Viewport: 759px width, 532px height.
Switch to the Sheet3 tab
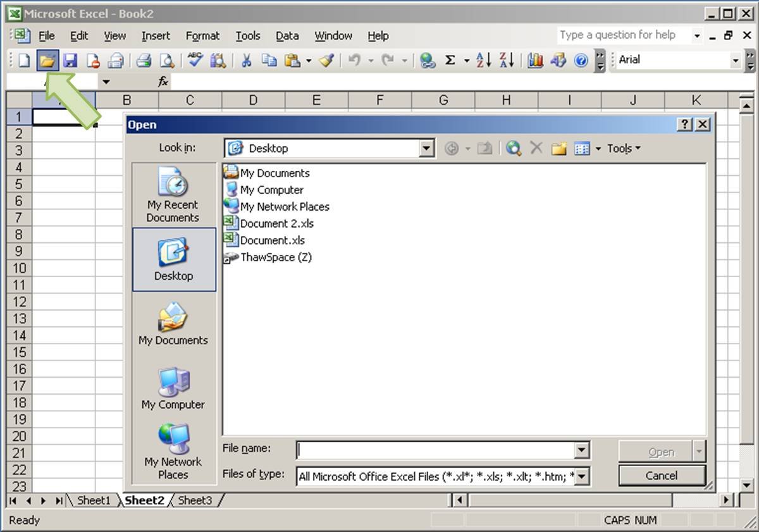pyautogui.click(x=195, y=500)
